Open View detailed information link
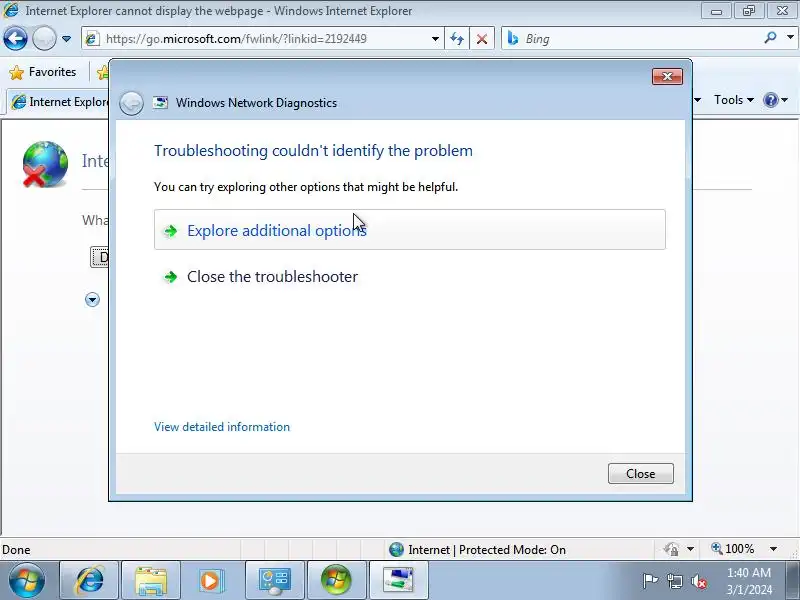 tap(222, 427)
